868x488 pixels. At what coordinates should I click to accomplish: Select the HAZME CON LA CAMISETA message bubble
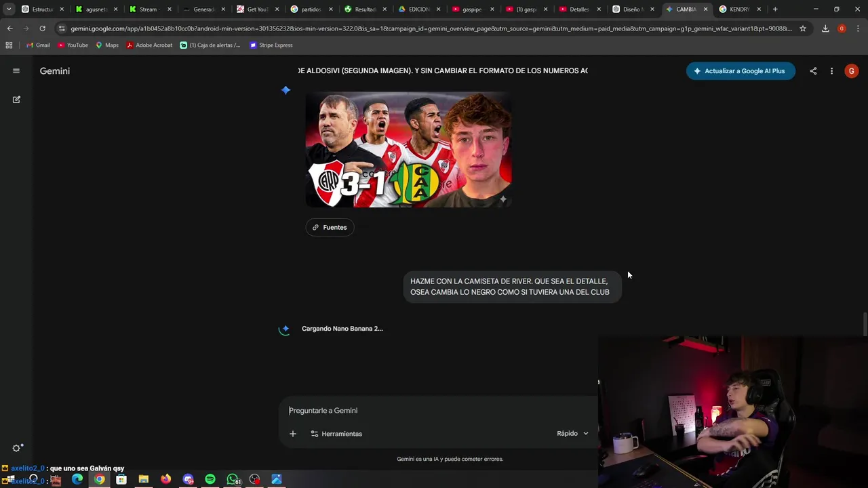(512, 287)
